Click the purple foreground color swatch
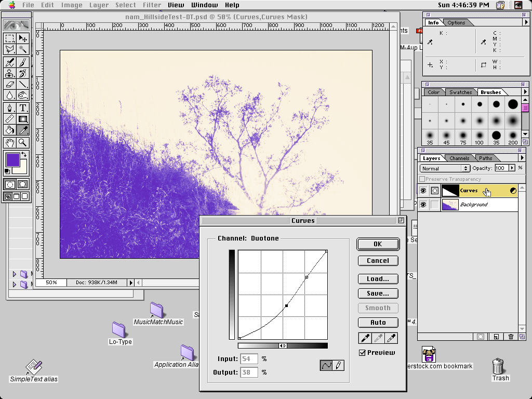 pos(12,159)
